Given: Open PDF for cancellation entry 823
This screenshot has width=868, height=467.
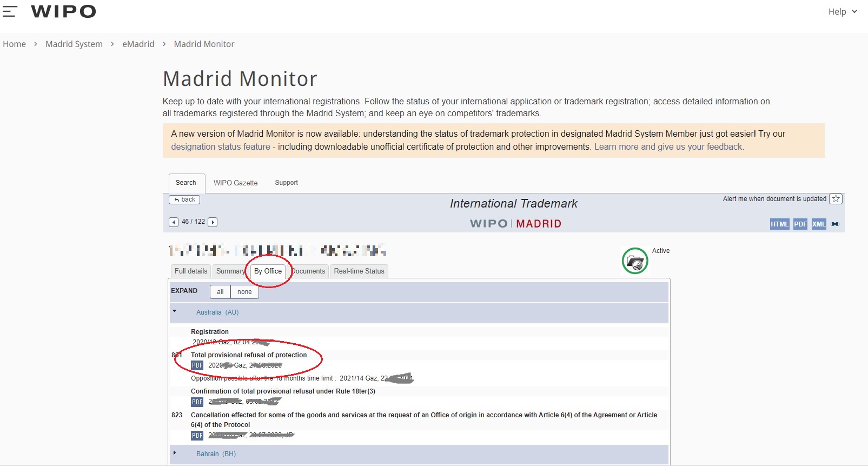Looking at the screenshot, I should [x=197, y=436].
